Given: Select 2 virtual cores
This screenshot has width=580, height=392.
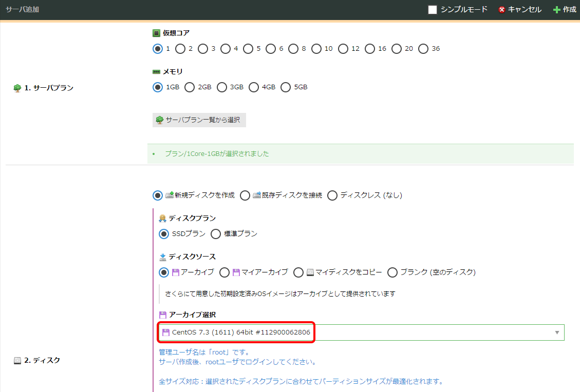Looking at the screenshot, I should click(180, 49).
